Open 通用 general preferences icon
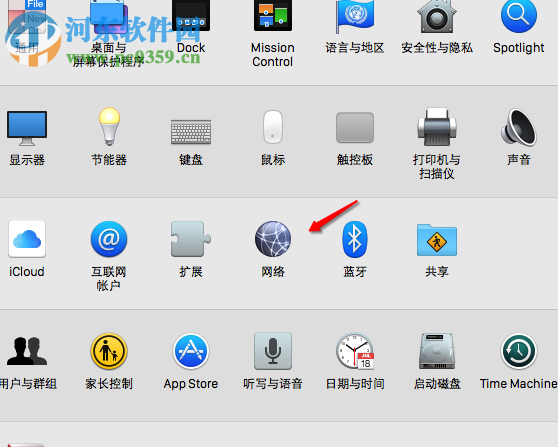Image resolution: width=558 pixels, height=447 pixels. (27, 16)
